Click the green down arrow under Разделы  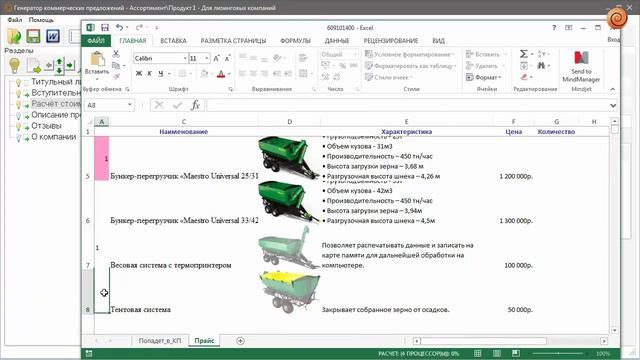point(59,70)
